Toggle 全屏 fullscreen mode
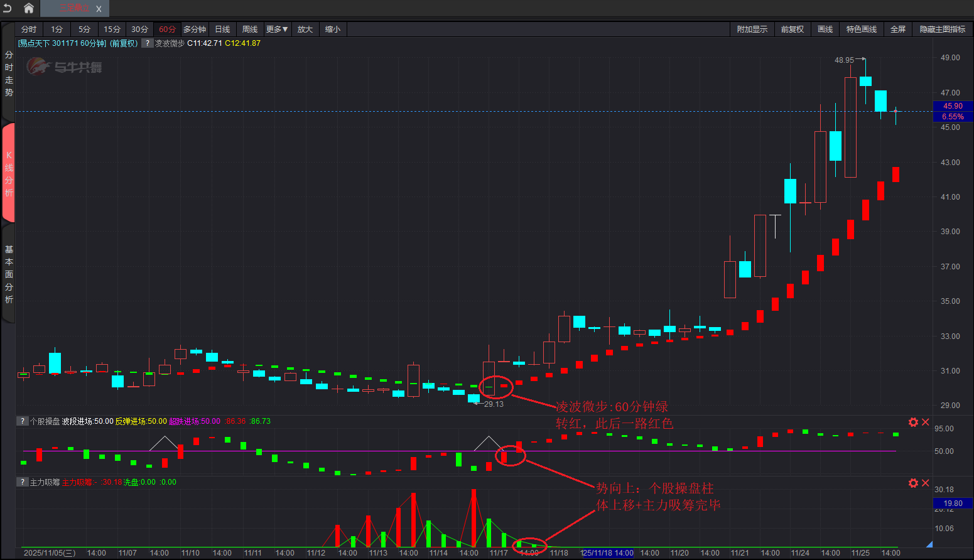The height and width of the screenshot is (560, 974). pos(897,30)
